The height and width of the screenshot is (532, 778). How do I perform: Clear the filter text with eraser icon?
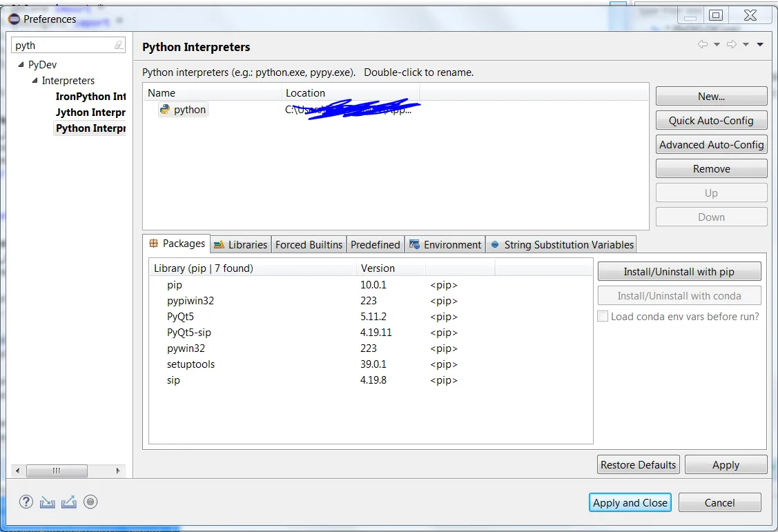tap(119, 45)
